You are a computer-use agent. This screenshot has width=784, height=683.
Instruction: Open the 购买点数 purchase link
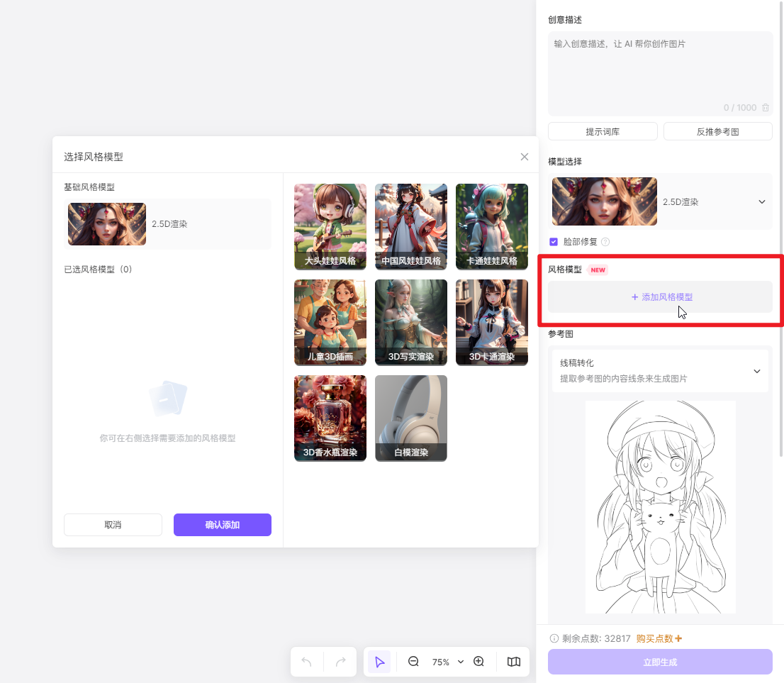pos(659,638)
